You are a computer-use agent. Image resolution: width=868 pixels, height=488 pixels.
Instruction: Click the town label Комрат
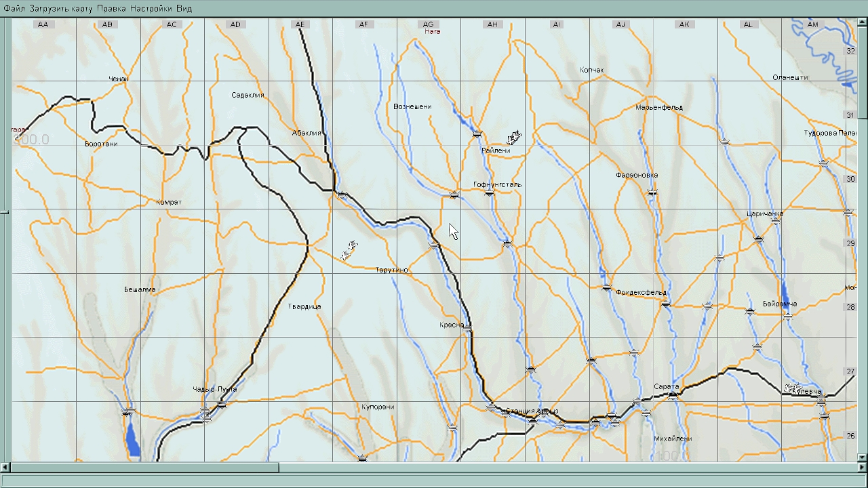(169, 202)
